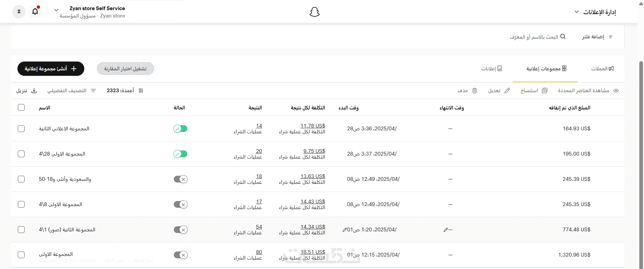Enable the المجموعة الاولى 4\8 toggle

180,204
